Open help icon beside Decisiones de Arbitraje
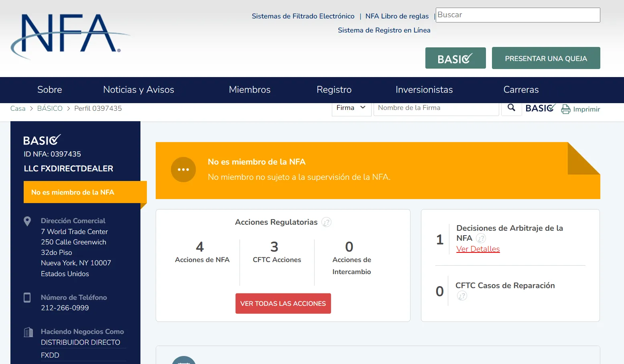The image size is (624, 364). 481,238
